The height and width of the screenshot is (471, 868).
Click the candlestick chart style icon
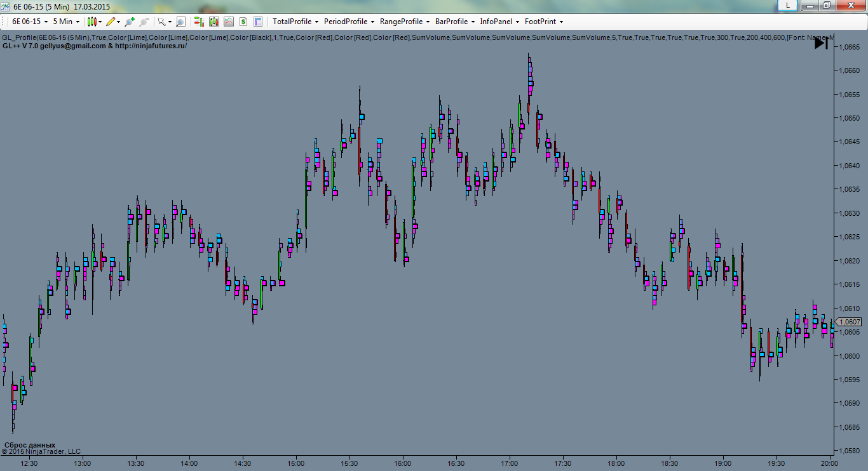tap(94, 22)
